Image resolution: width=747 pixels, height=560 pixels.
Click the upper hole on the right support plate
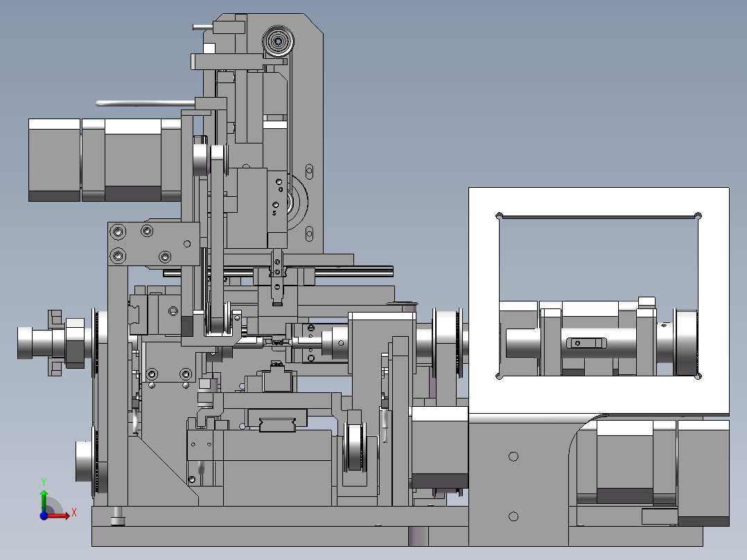[513, 457]
